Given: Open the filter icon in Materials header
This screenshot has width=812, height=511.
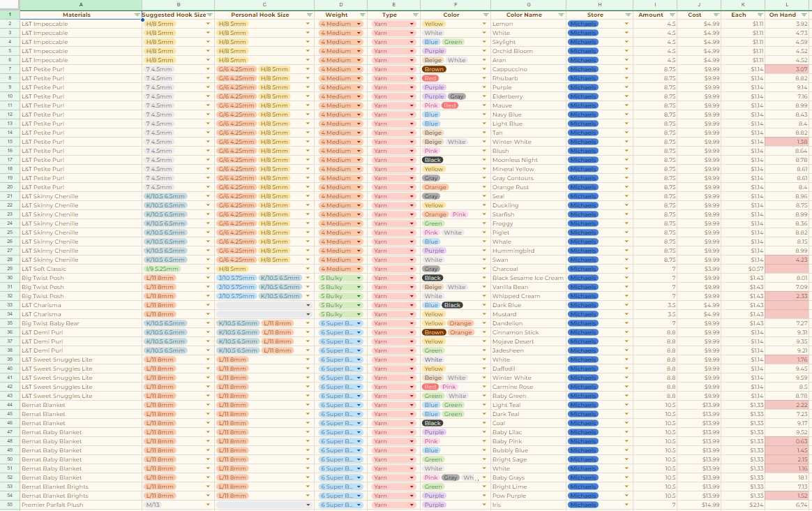Looking at the screenshot, I should (137, 15).
